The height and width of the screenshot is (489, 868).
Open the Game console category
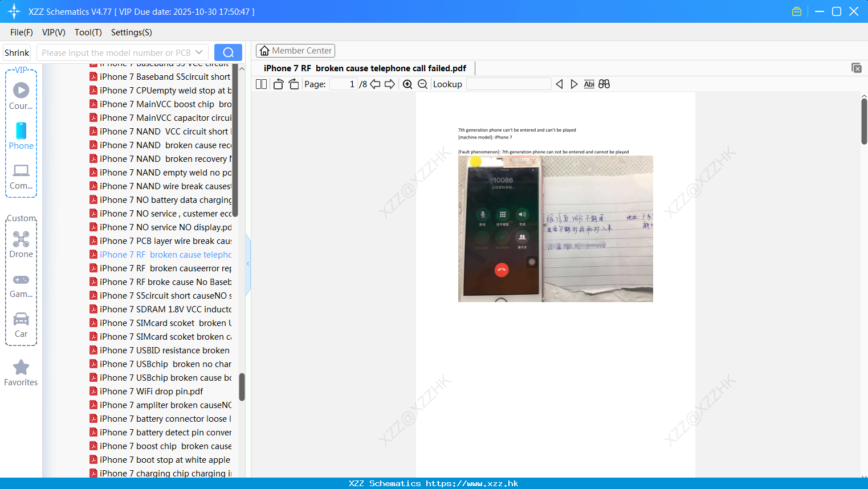(21, 285)
